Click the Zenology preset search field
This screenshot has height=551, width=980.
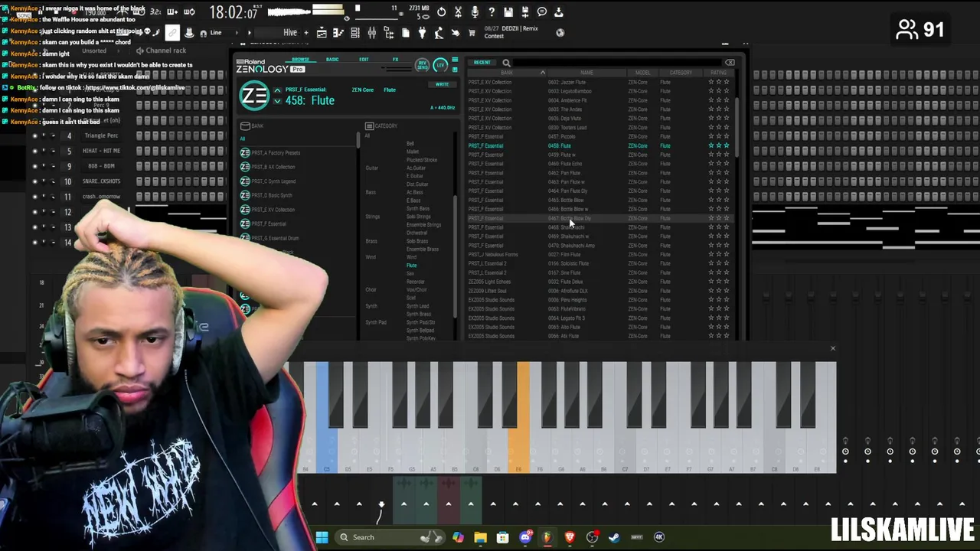(x=616, y=63)
